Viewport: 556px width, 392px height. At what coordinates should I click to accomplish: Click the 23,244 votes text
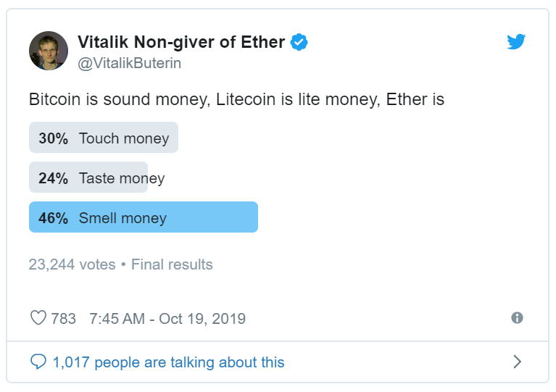[72, 264]
